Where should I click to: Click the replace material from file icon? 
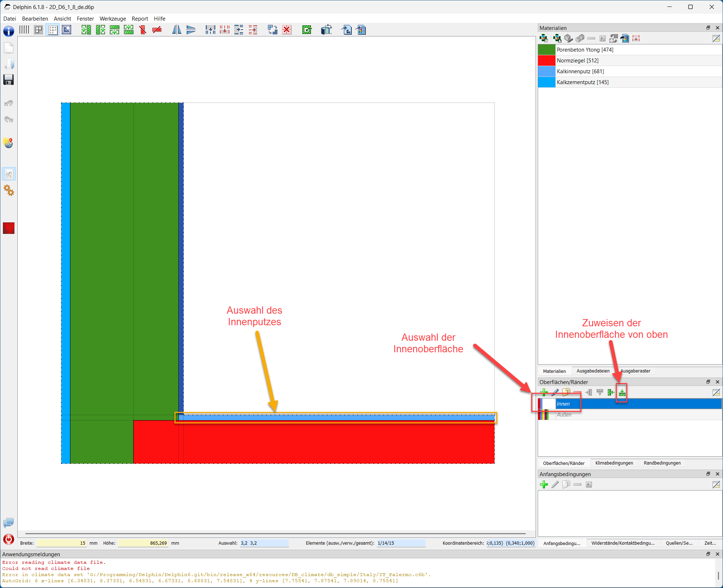[625, 38]
